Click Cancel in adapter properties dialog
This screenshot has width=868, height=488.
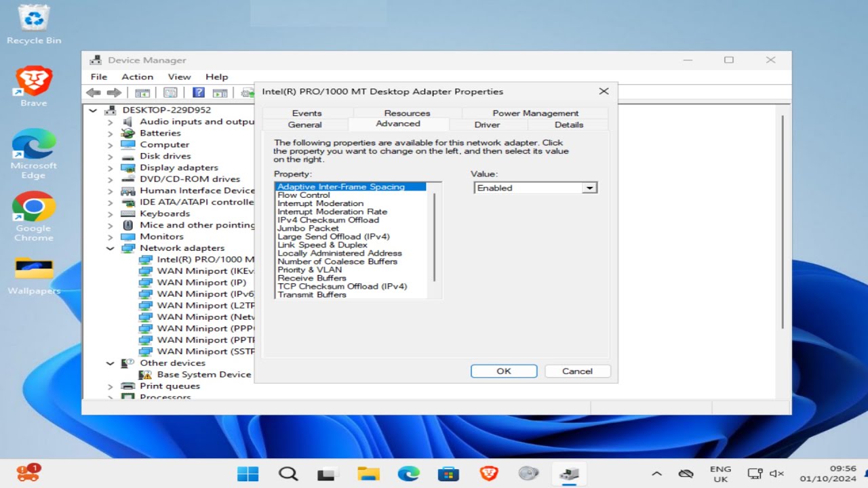[x=578, y=371]
